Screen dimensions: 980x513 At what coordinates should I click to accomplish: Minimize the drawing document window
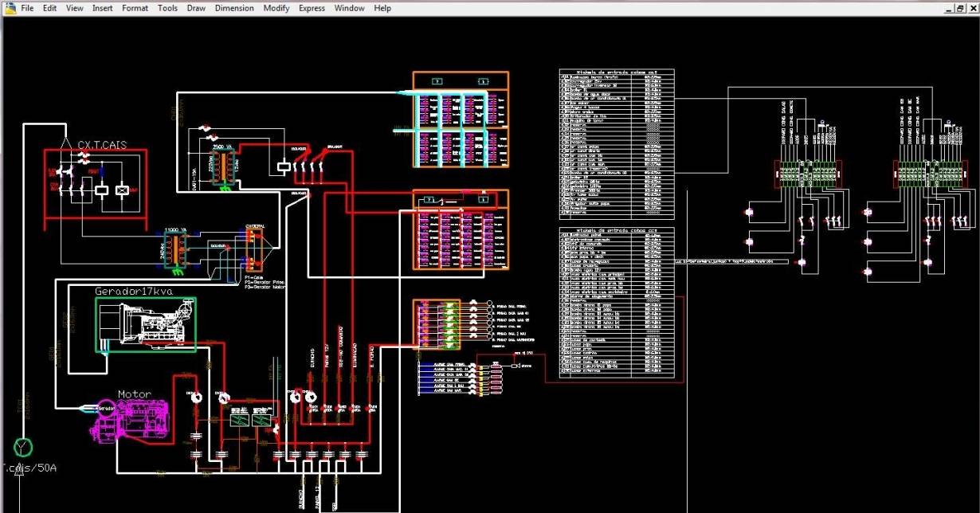[948, 8]
